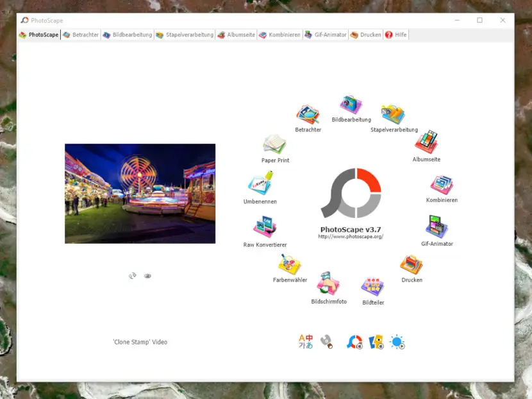Open the 'Clone Stamp' Video link
The image size is (532, 399).
140,342
